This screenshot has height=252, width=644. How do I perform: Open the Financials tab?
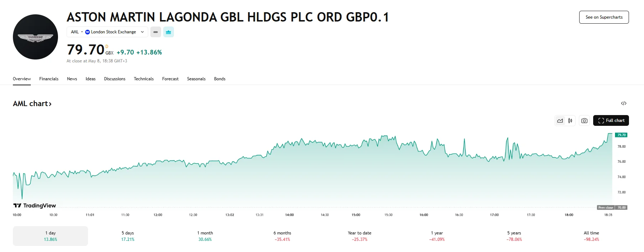49,79
